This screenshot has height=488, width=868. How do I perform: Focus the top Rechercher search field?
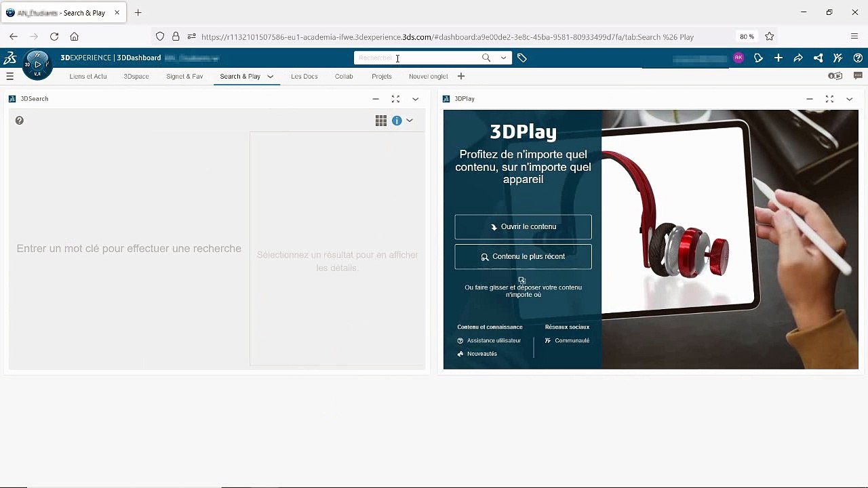tap(417, 58)
